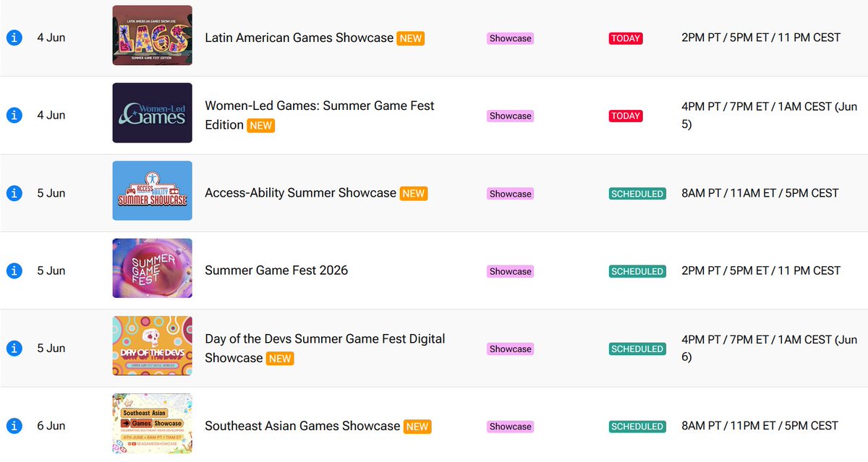The height and width of the screenshot is (462, 868).
Task: Click the 6 Jun date text
Action: pos(51,426)
